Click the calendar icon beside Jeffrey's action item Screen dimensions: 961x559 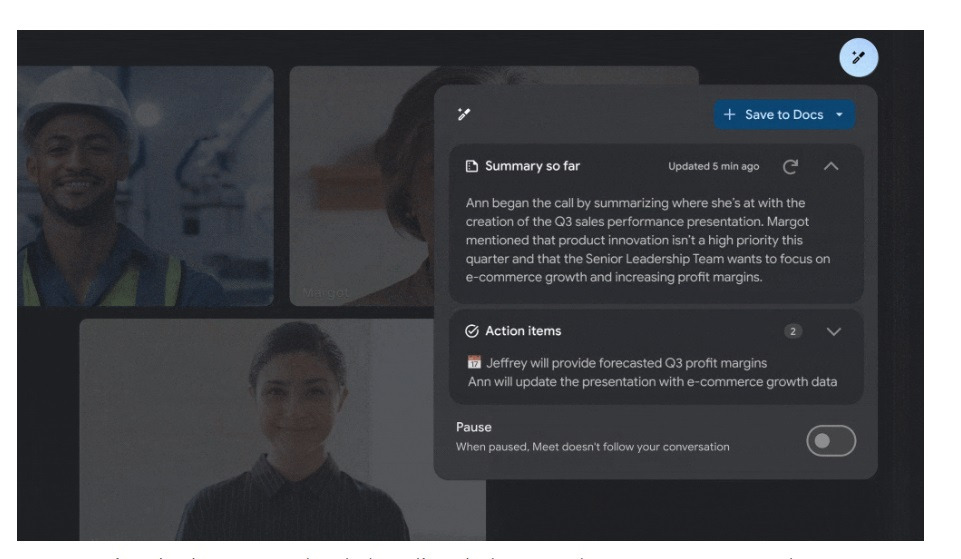(474, 362)
